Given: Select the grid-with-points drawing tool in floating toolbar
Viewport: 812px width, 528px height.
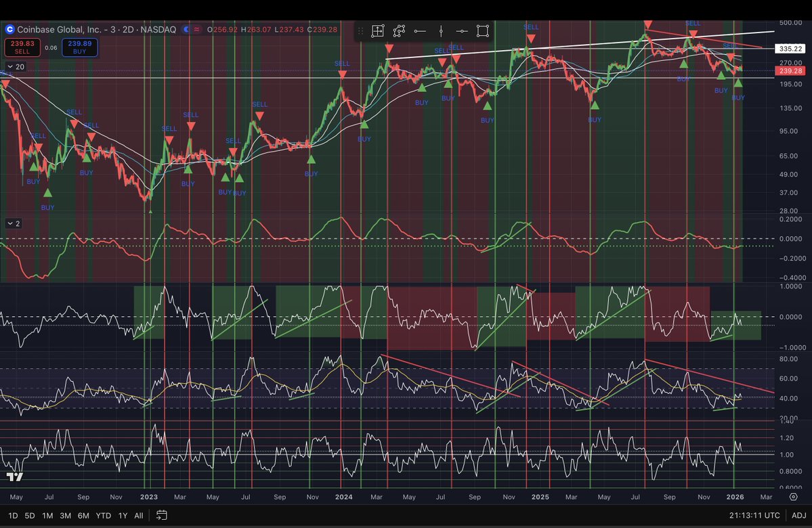Looking at the screenshot, I should (x=378, y=31).
